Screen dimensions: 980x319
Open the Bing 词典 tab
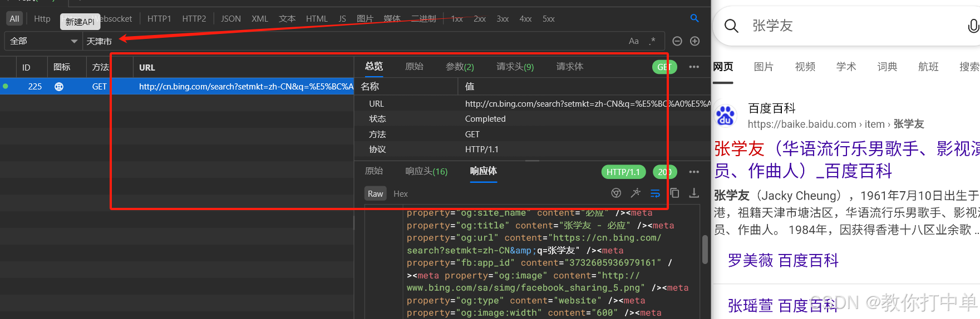tap(887, 67)
